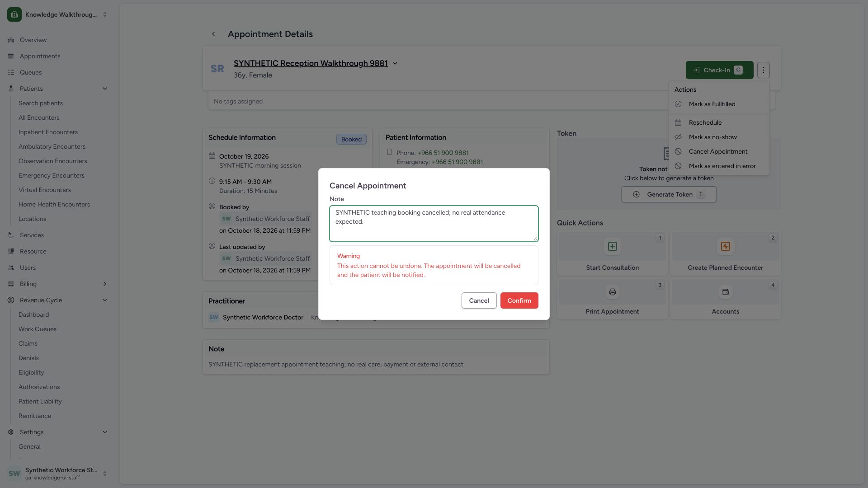Open Authorizations in the sidebar
The width and height of the screenshot is (868, 488).
coord(39,387)
